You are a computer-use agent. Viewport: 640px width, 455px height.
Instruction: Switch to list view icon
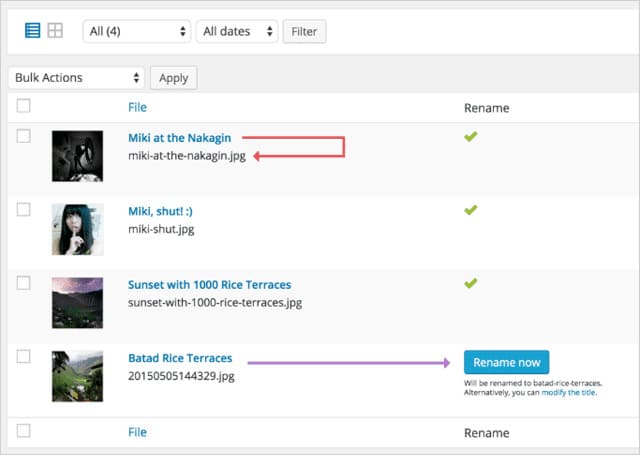[32, 31]
